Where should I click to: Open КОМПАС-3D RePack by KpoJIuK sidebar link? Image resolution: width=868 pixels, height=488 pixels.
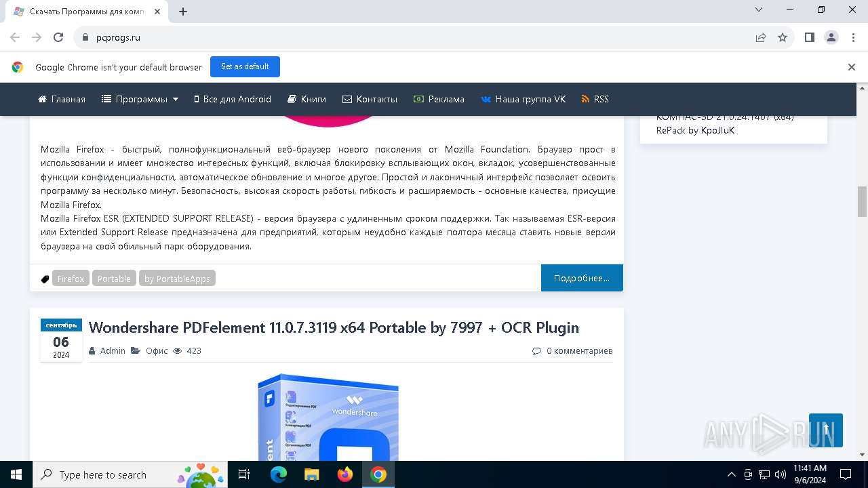pyautogui.click(x=725, y=123)
